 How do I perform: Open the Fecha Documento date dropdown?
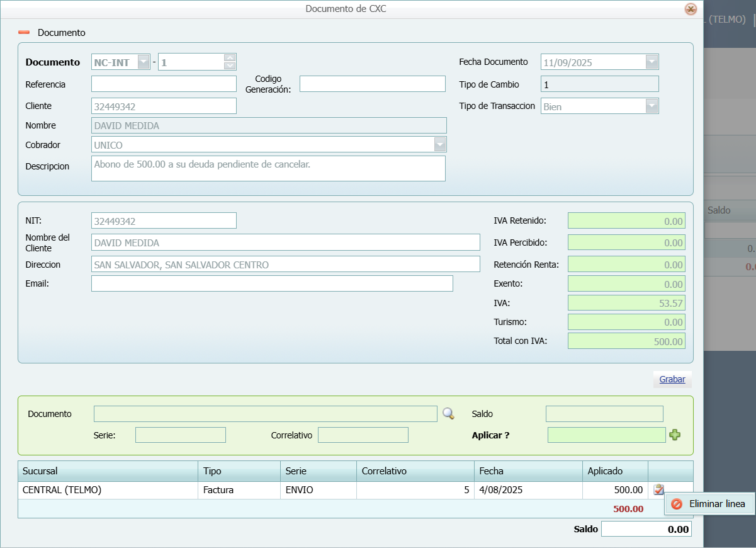point(652,62)
